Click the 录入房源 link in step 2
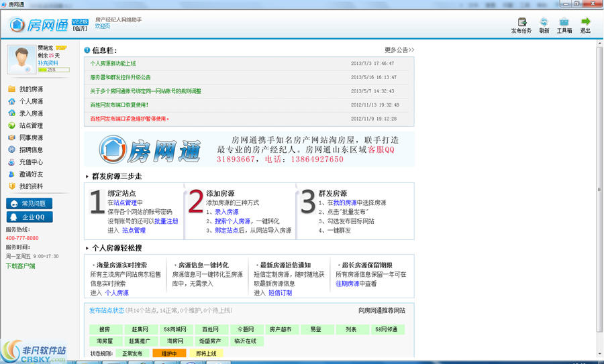The height and width of the screenshot is (364, 604). click(x=227, y=212)
